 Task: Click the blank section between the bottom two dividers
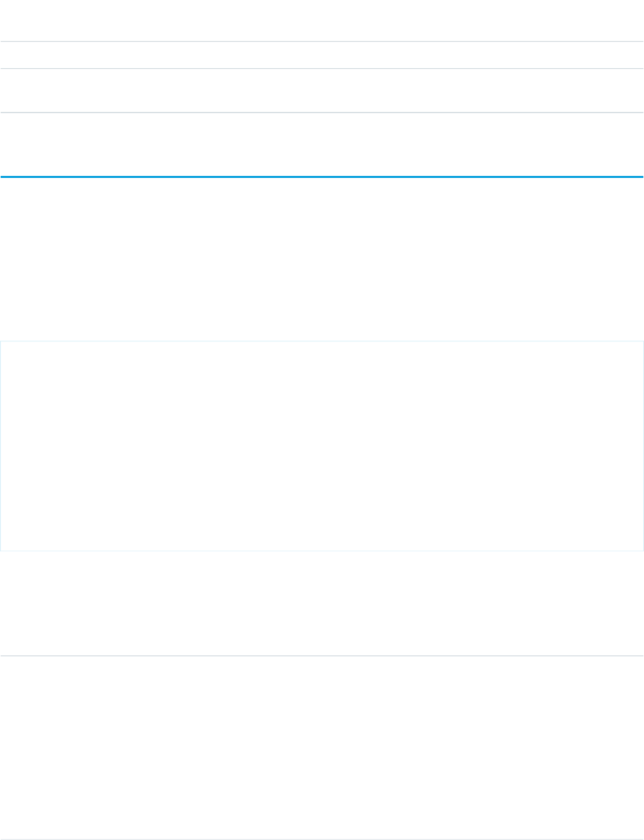321,747
